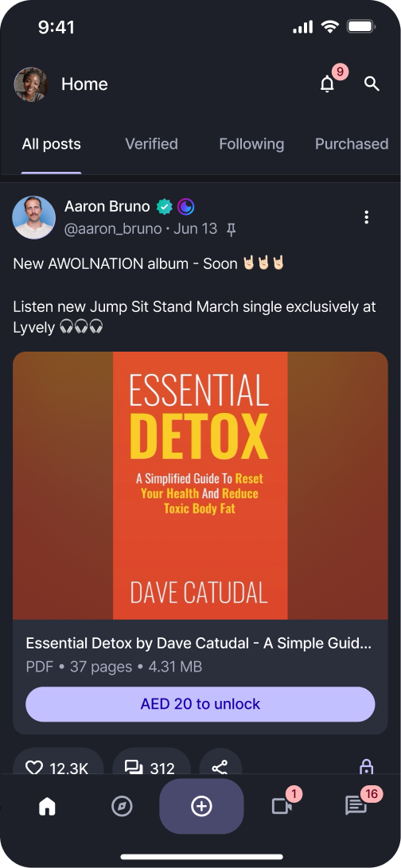Screen dimensions: 401x868
Task: Open notifications bell with 9 badge
Action: pos(329,84)
